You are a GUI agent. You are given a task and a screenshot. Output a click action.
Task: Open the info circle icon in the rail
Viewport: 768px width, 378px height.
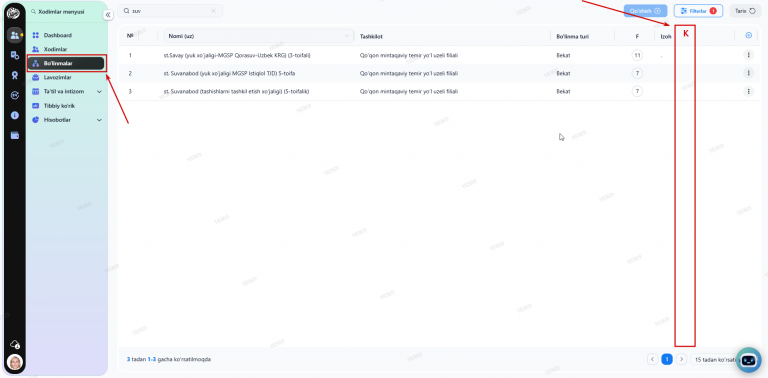click(15, 116)
